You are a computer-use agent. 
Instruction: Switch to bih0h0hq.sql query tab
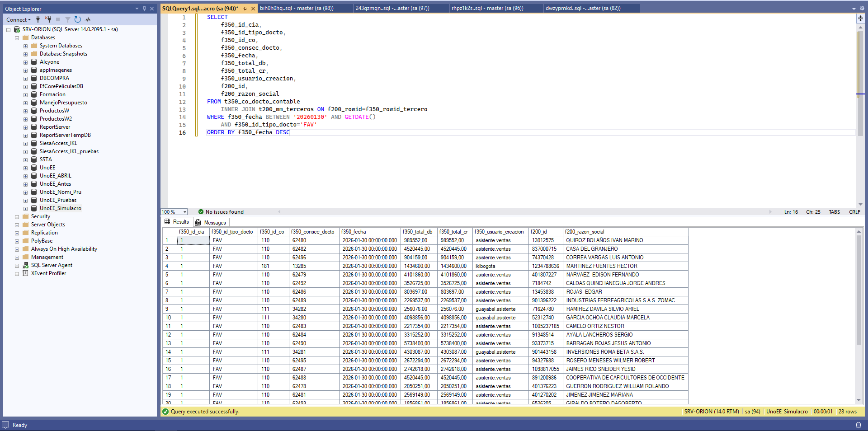(297, 8)
